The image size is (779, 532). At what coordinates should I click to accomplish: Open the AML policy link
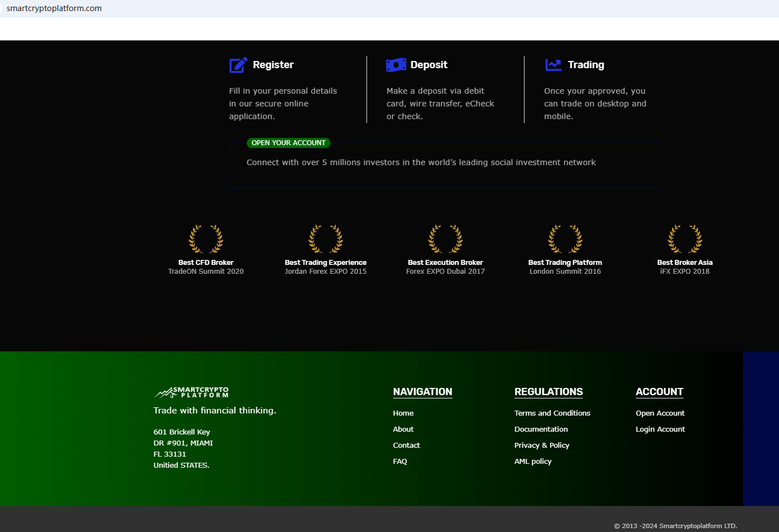[533, 461]
